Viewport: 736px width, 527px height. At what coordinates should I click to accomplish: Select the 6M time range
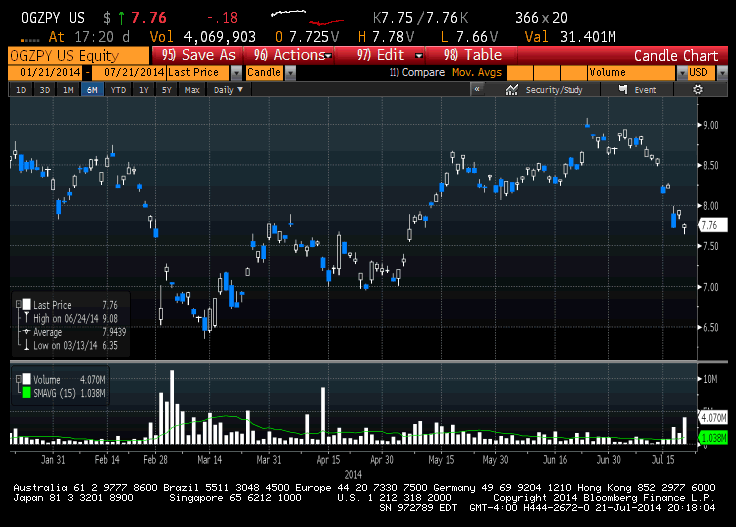(x=92, y=90)
